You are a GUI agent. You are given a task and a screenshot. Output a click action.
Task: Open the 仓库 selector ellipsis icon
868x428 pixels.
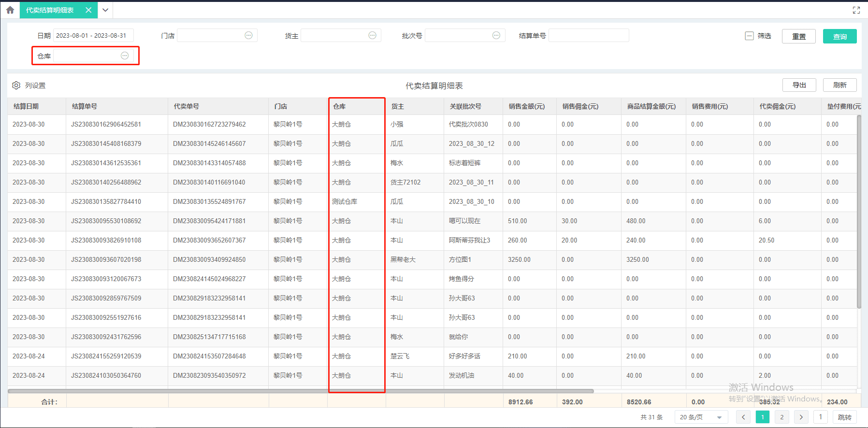click(125, 56)
